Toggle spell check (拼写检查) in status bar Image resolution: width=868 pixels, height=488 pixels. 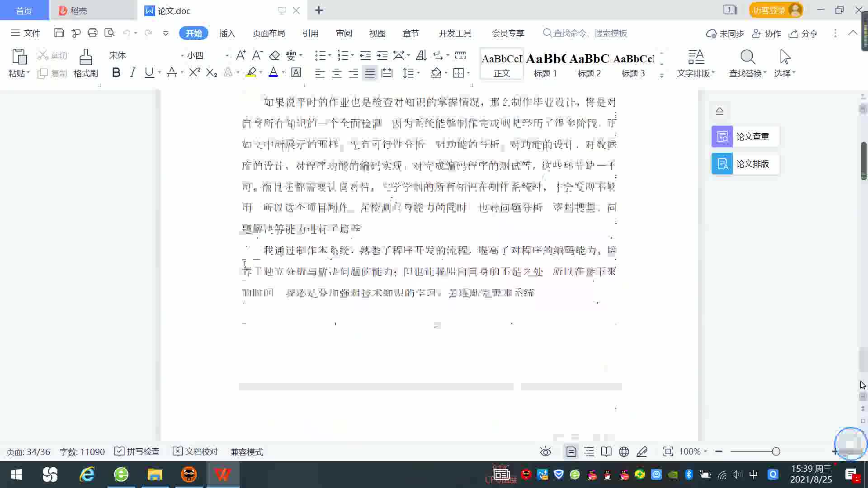pos(137,451)
